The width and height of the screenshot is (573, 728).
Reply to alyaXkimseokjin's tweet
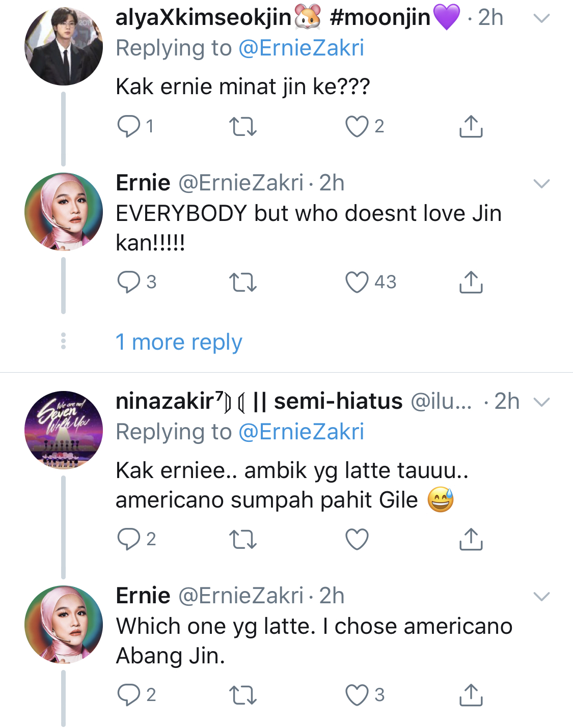pyautogui.click(x=128, y=126)
